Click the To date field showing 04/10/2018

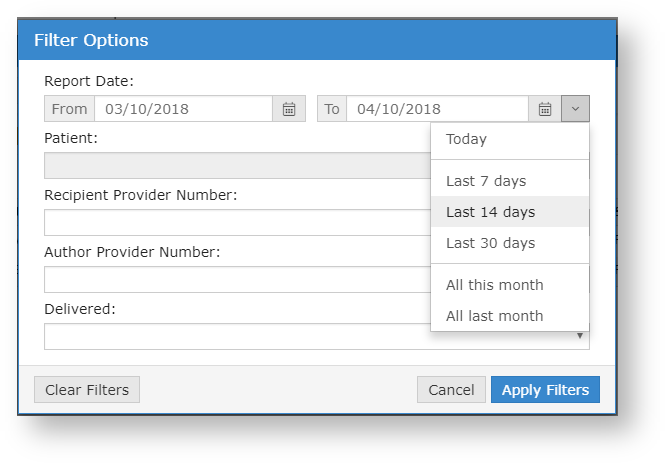437,109
